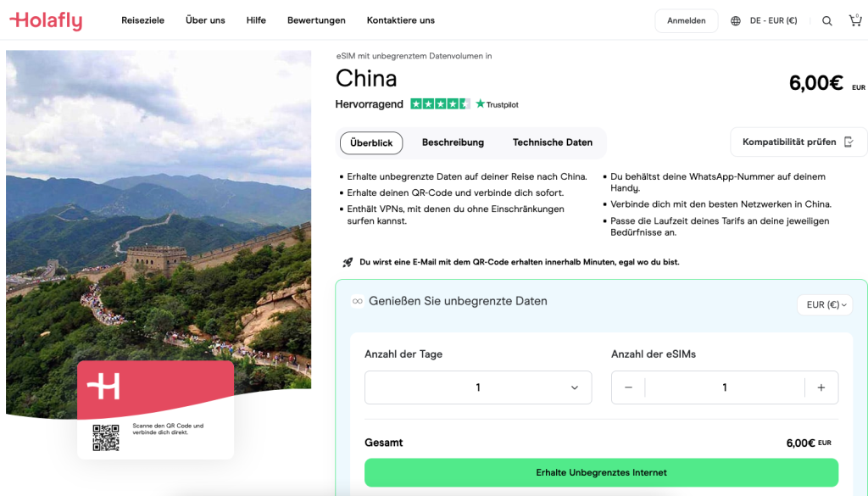The width and height of the screenshot is (868, 496).
Task: Open the Reiseziele menu
Action: tap(143, 20)
